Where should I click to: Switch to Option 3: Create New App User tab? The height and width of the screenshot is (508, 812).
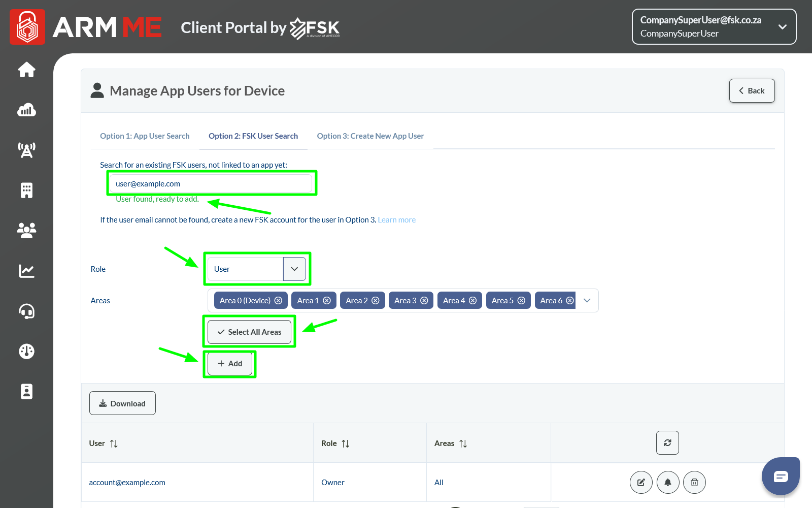click(x=370, y=136)
